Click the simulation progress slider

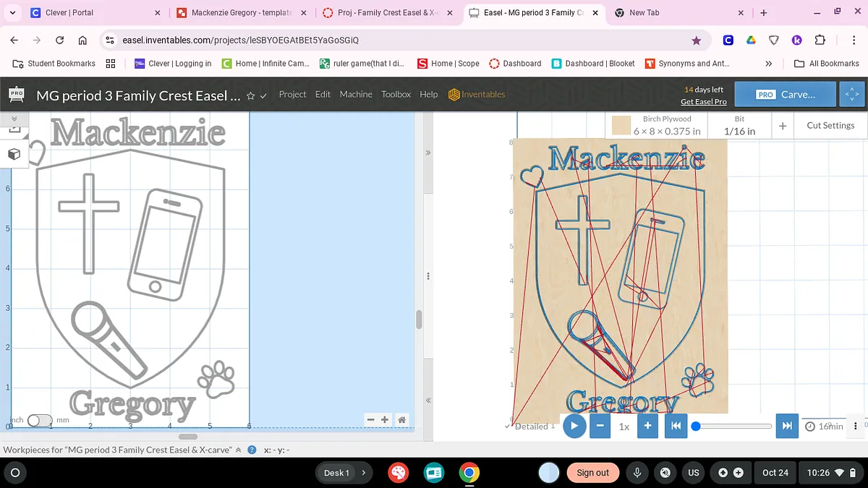pyautogui.click(x=733, y=426)
